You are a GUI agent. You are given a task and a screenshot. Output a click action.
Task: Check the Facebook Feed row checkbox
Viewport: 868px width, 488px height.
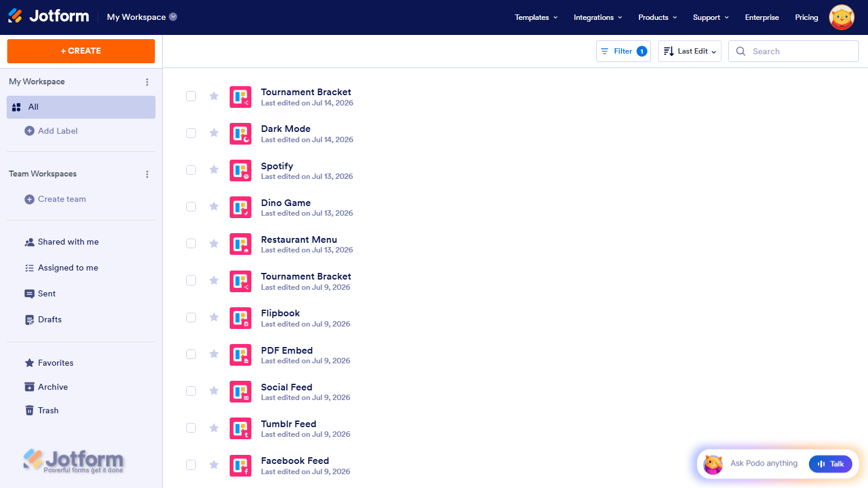(x=191, y=465)
